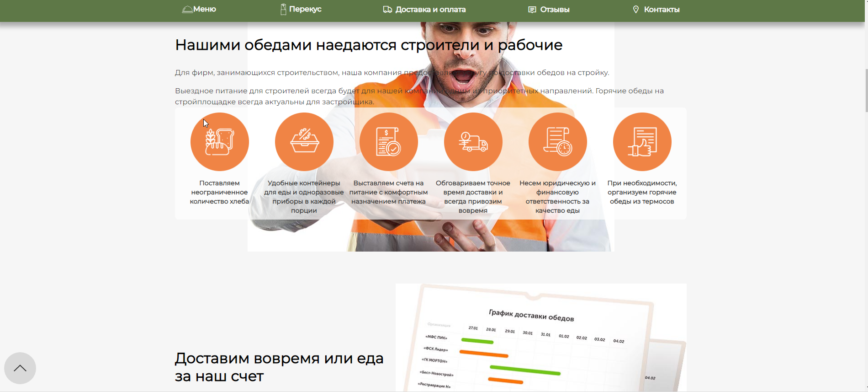Click the График доставки обедов schedule image
The image size is (868, 392).
point(541,338)
